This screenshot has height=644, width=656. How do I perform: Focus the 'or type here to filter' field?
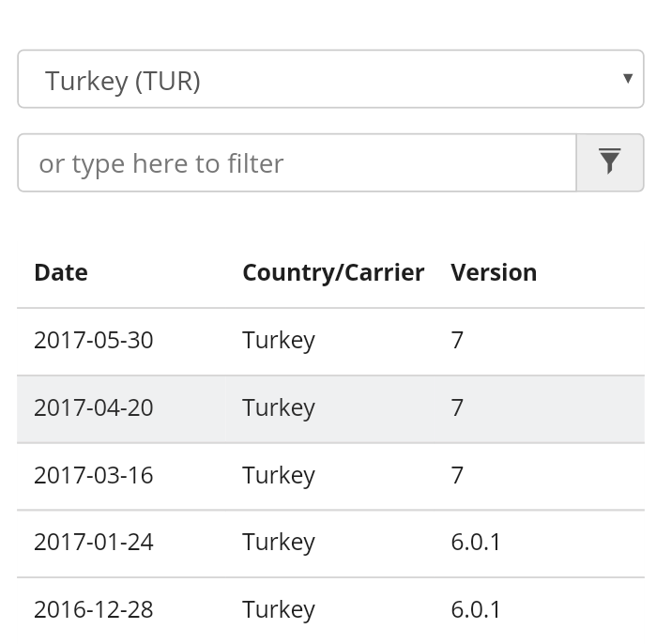[x=297, y=162]
